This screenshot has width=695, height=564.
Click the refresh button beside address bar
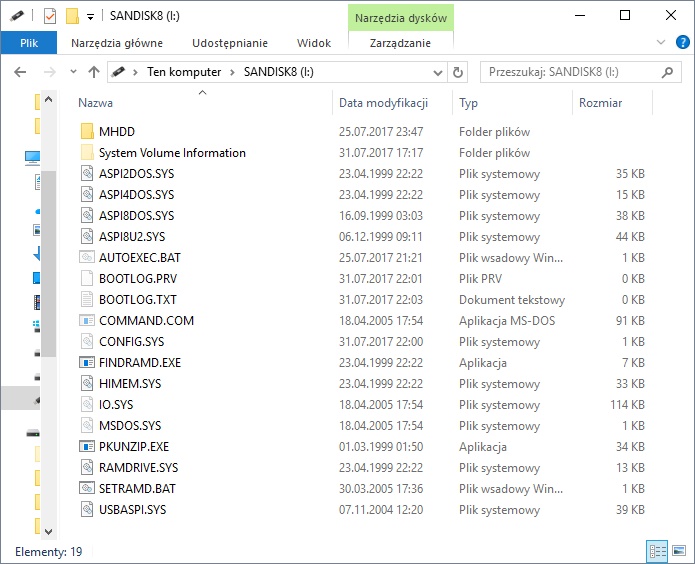pos(458,72)
